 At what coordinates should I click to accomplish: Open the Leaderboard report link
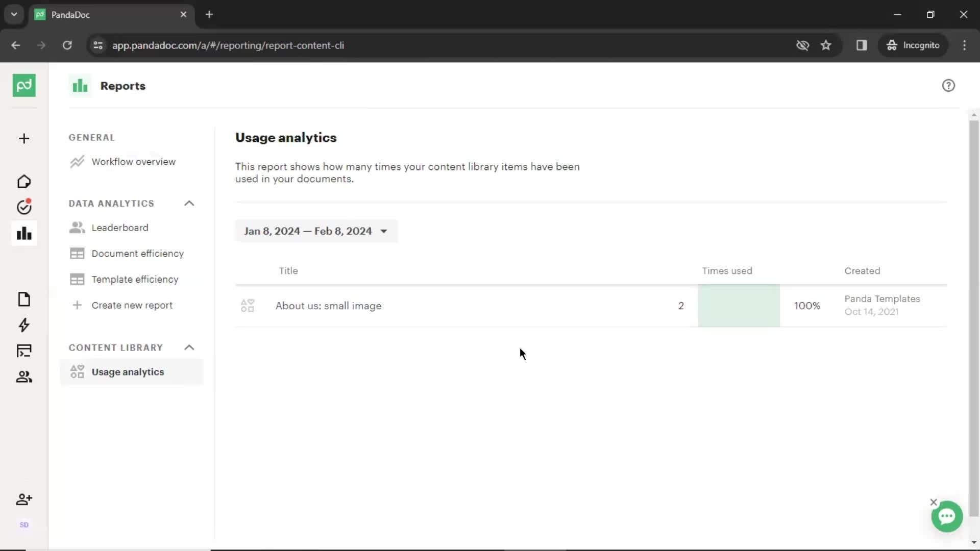(120, 228)
